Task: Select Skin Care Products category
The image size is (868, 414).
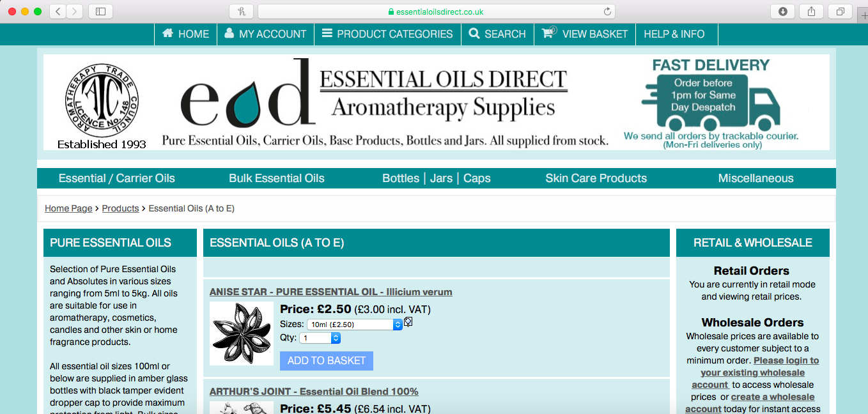Action: (x=596, y=178)
